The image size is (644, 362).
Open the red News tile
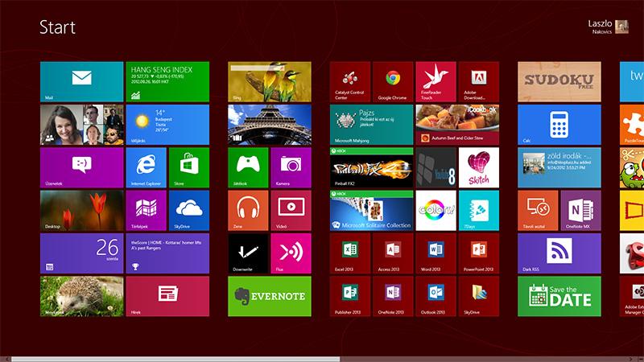pyautogui.click(x=167, y=296)
